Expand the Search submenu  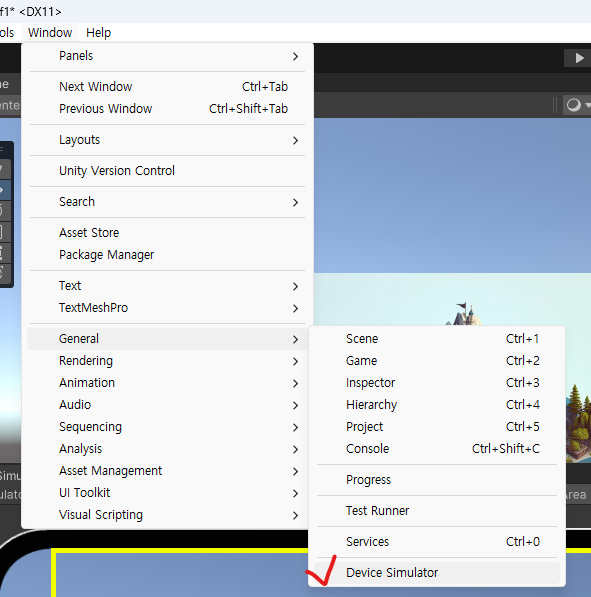click(168, 201)
